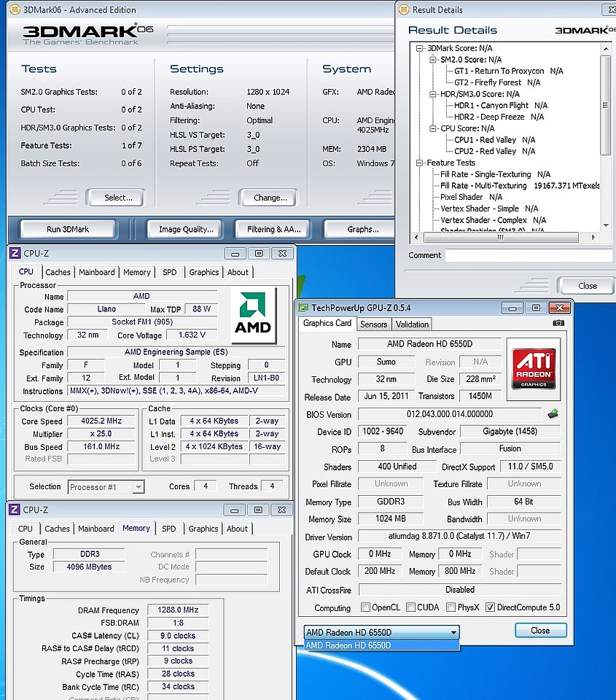This screenshot has width=616, height=700.
Task: Click the GPU-Z screenshot camera icon
Action: pyautogui.click(x=558, y=323)
